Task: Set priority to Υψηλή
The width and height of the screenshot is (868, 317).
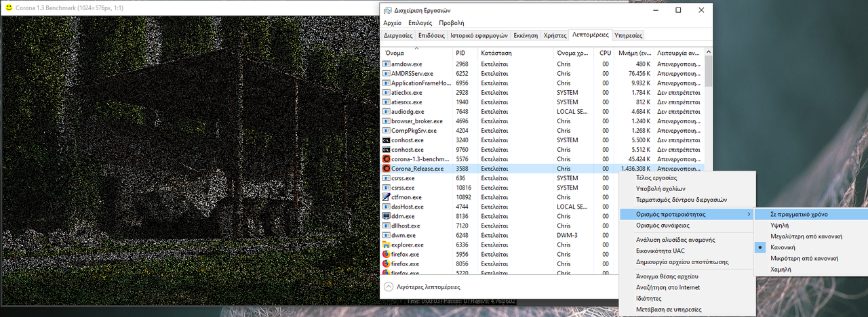Action: 810,225
